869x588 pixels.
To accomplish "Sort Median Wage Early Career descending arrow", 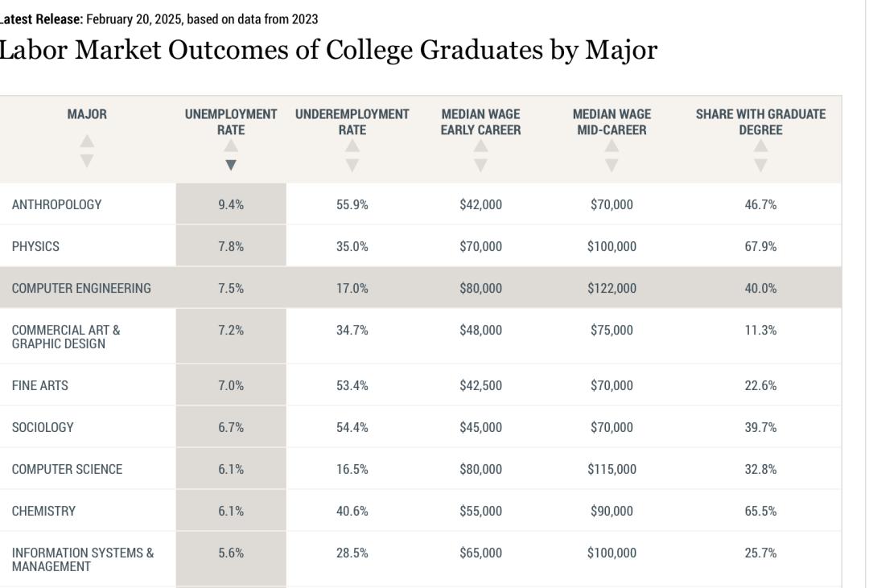I will pos(480,165).
